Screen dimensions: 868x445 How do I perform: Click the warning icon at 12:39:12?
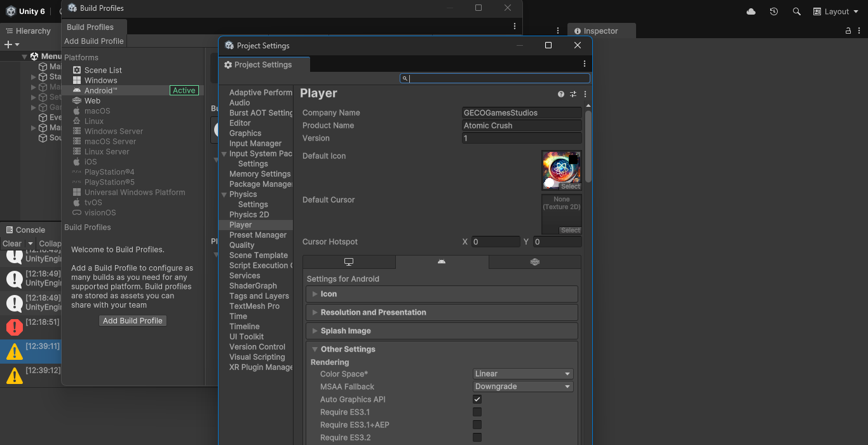point(14,375)
